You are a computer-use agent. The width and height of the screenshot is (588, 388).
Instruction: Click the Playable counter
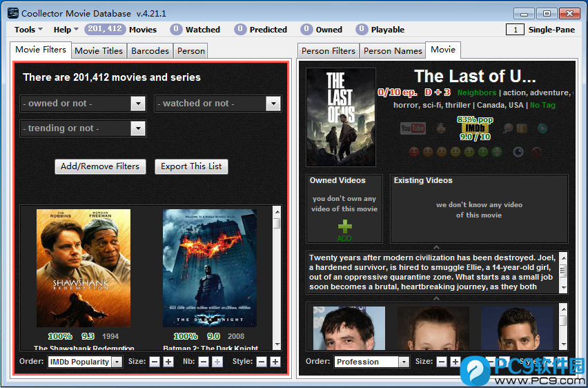(380, 29)
